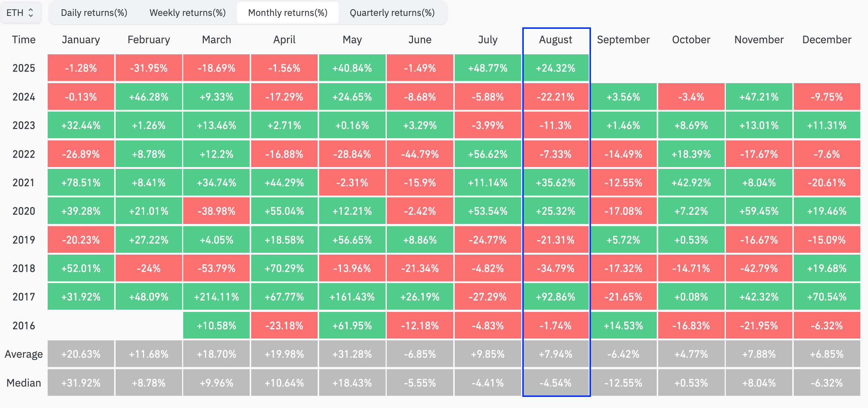
Task: Switch to Daily returns(%) tab
Action: [94, 13]
